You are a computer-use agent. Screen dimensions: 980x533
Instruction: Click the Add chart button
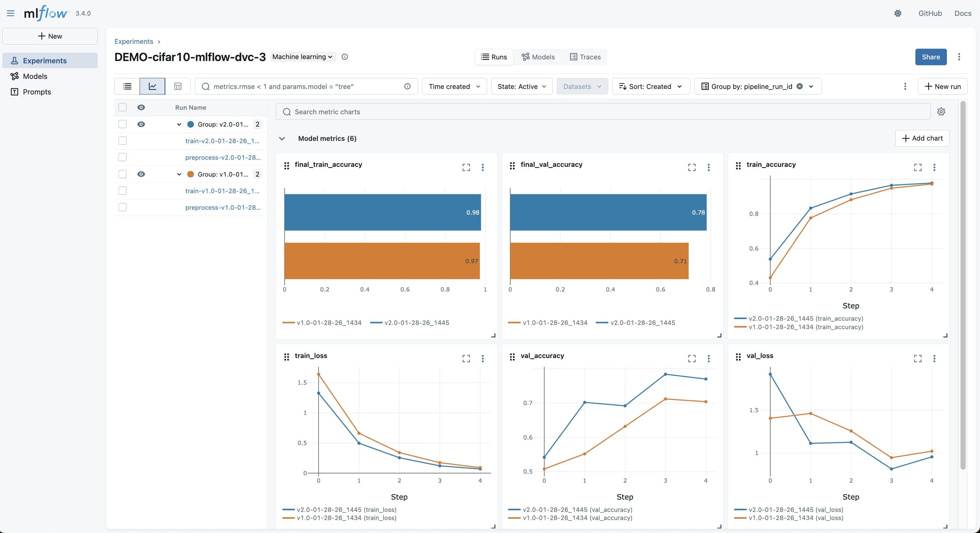click(x=922, y=138)
